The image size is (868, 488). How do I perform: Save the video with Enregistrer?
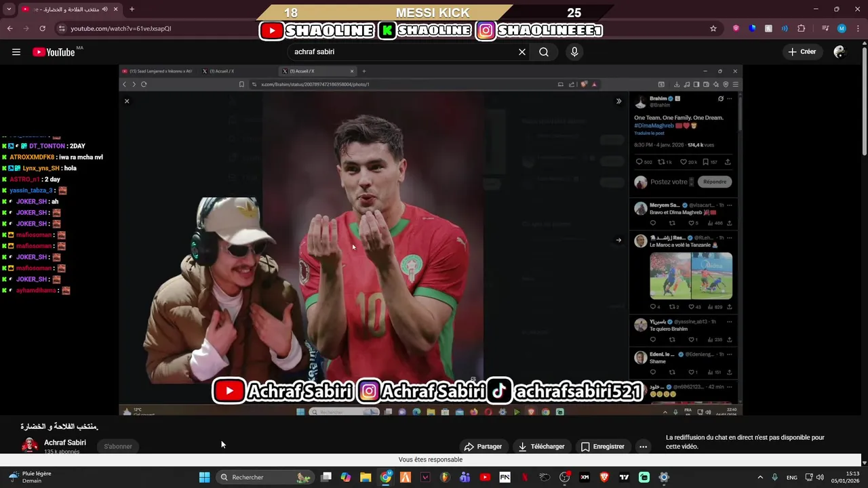[602, 447]
